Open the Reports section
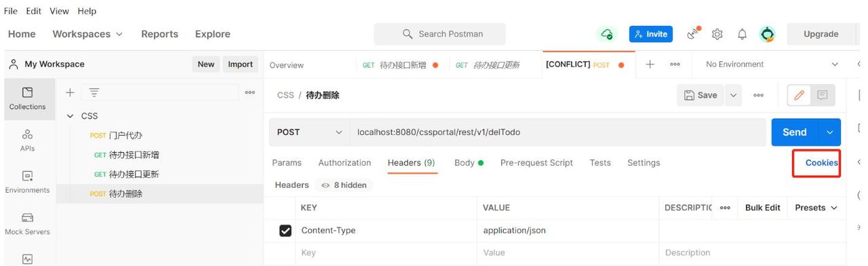868x266 pixels. [159, 34]
